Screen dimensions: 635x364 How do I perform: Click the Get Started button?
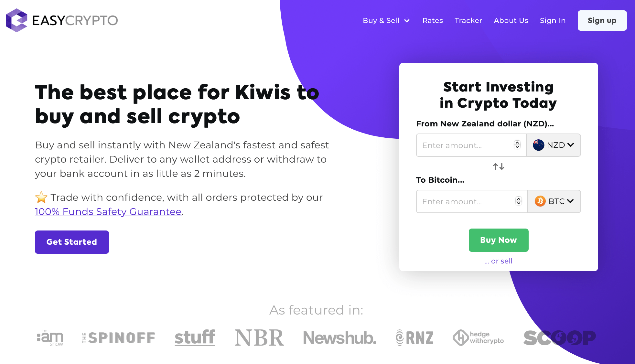tap(72, 242)
